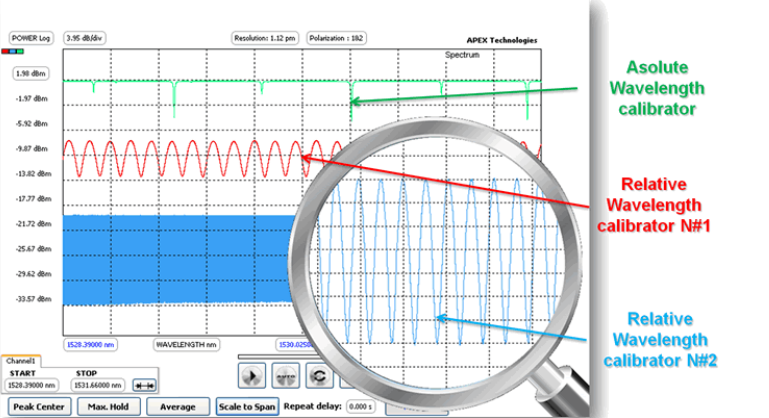769x418 pixels.
Task: Click the STOP label
Action: [x=86, y=373]
